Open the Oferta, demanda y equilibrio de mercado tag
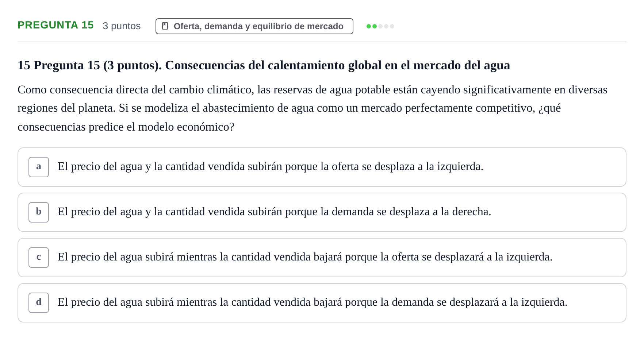 click(x=254, y=26)
